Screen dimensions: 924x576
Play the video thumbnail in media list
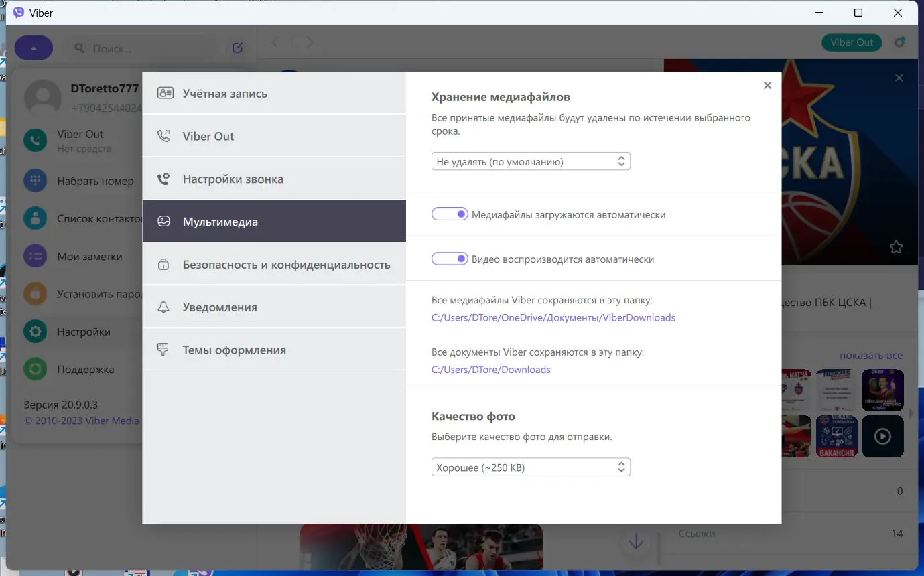(882, 436)
